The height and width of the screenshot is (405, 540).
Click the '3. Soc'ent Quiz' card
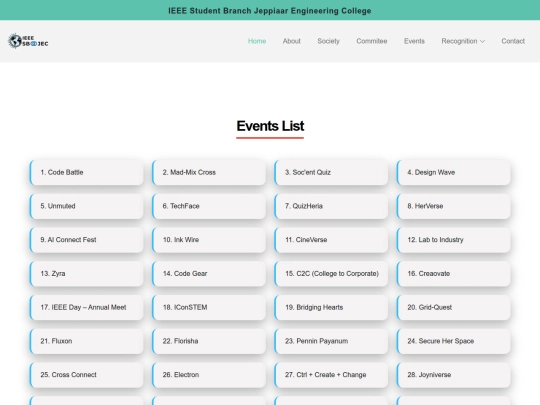[331, 172]
